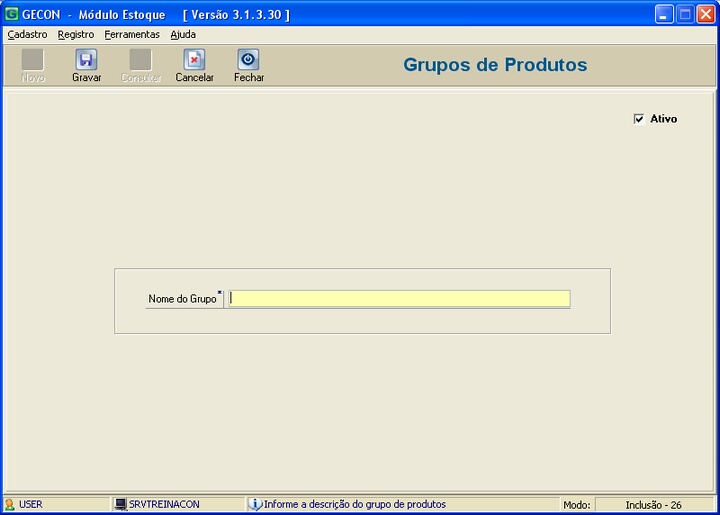Click the Gravar save icon
The width and height of the screenshot is (720, 515).
point(86,60)
